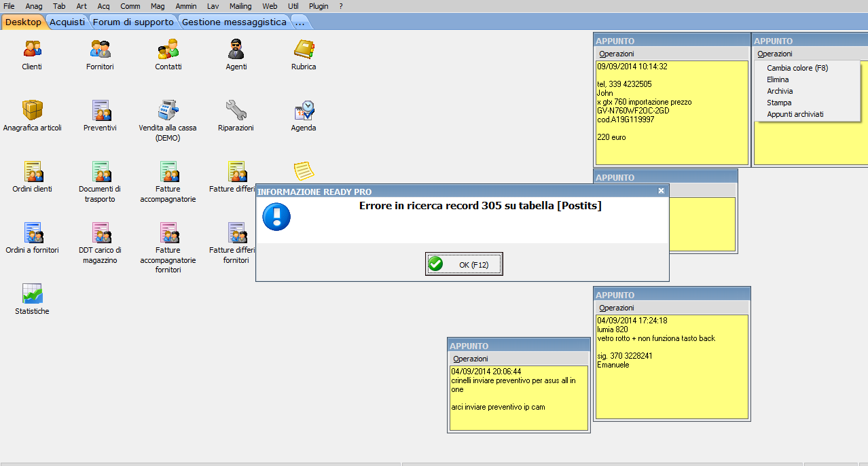This screenshot has width=868, height=466.
Task: Click the yellow notes icon
Action: (x=304, y=171)
